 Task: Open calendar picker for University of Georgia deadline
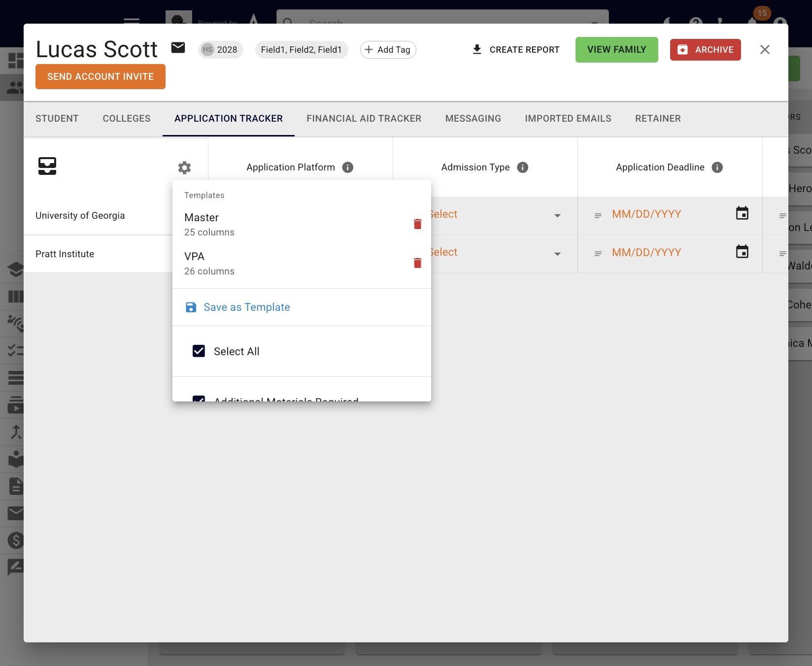coord(742,213)
